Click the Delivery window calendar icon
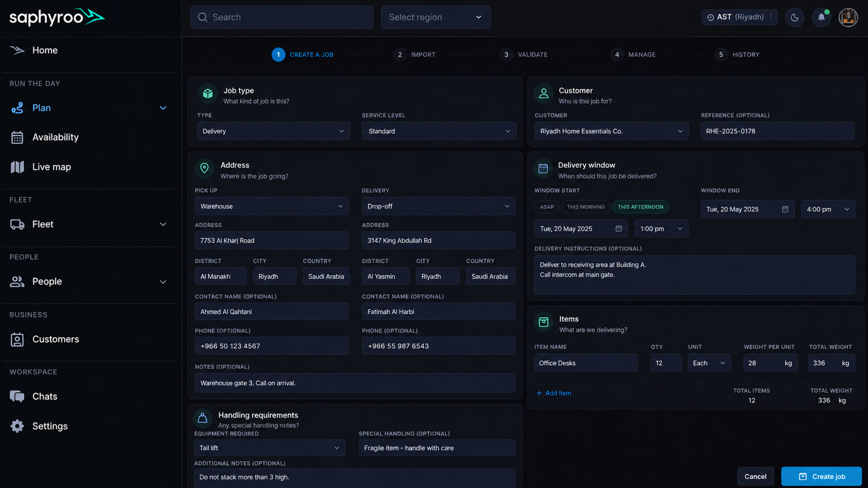The image size is (868, 488). pos(543,168)
